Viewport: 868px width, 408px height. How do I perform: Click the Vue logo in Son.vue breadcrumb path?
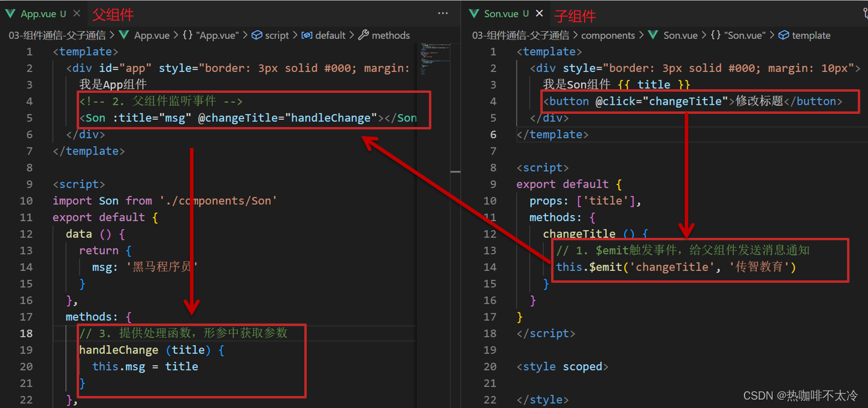654,35
